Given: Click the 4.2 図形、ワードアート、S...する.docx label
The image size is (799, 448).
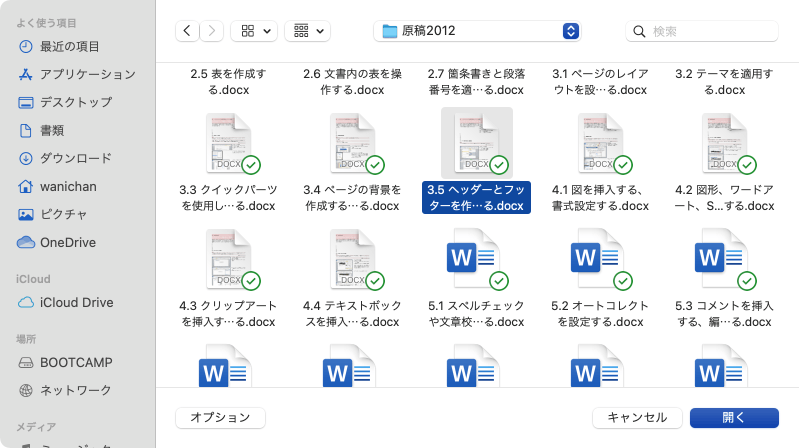Looking at the screenshot, I should 725,198.
